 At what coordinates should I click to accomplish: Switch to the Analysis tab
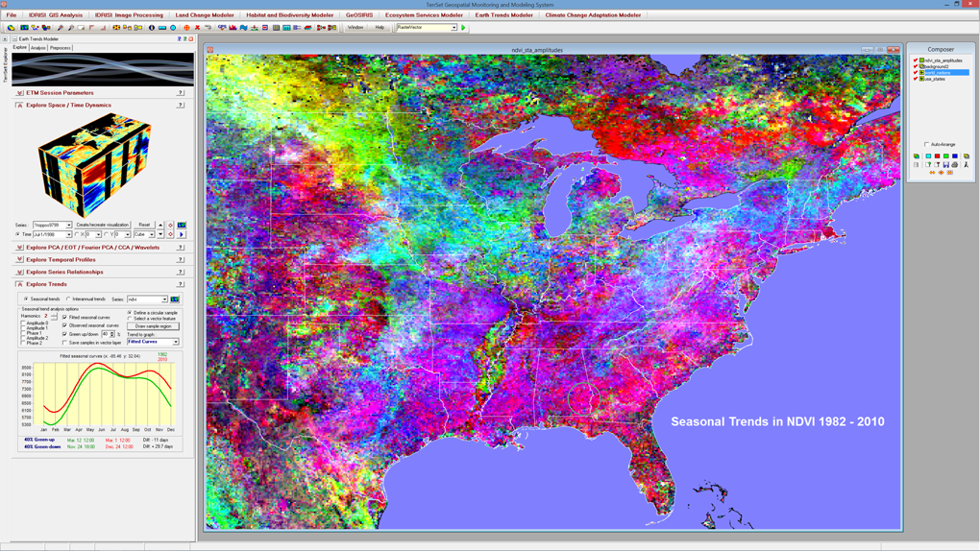[x=38, y=47]
